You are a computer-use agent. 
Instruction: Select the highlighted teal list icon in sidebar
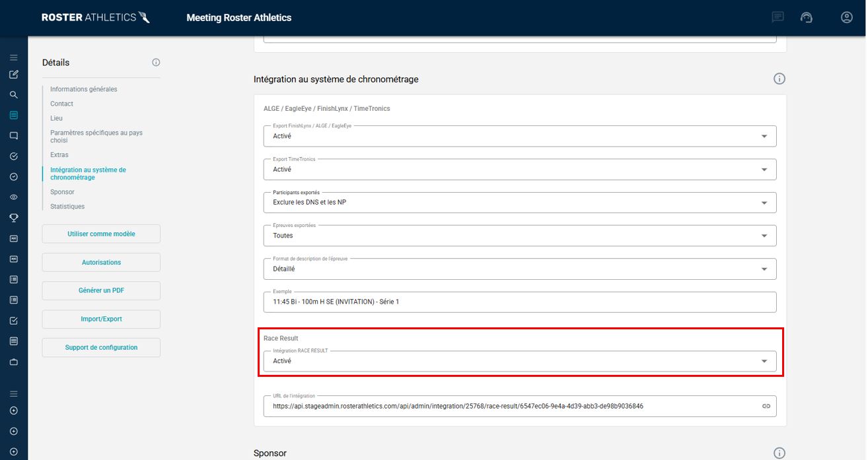[x=14, y=115]
